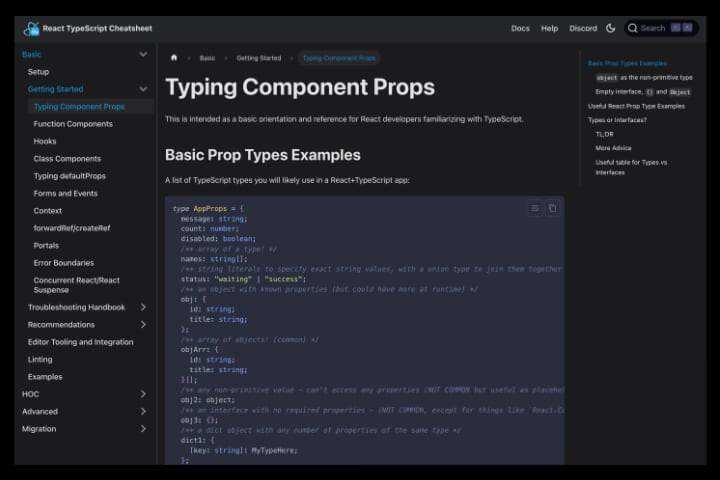Screen dimensions: 720x480
Task: Expand the HOC section chevron
Action: [x=143, y=394]
